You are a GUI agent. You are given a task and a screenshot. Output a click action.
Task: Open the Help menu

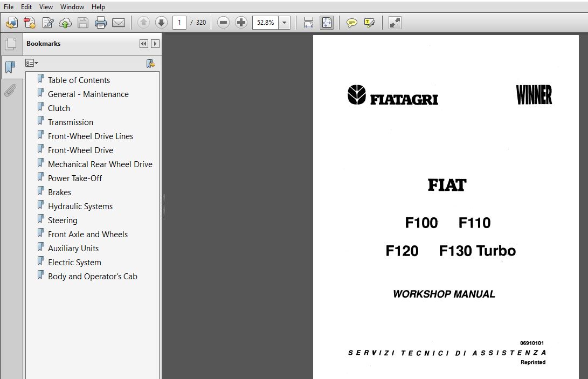98,7
